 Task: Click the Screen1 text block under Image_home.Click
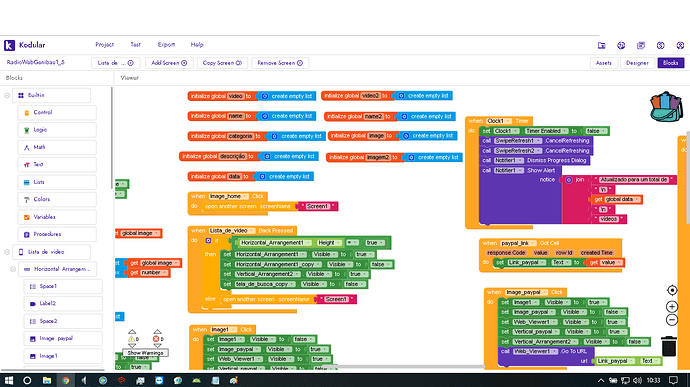pos(317,206)
